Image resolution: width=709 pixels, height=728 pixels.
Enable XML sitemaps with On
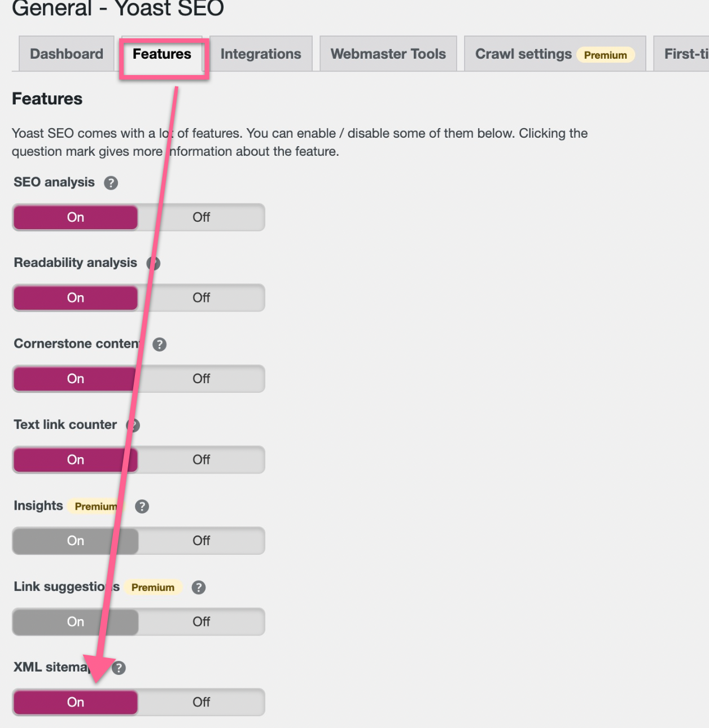tap(75, 702)
